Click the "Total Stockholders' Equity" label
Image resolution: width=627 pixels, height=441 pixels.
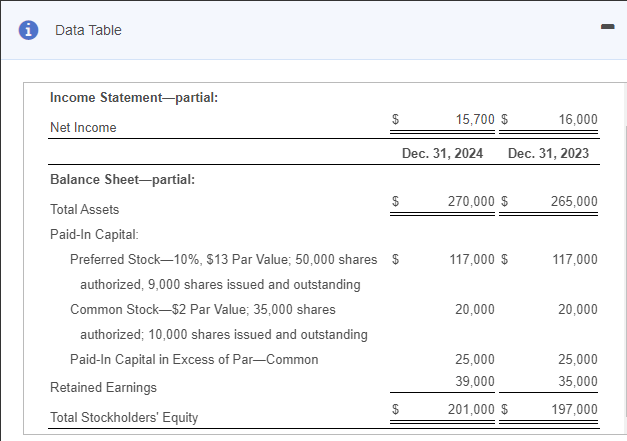tap(124, 417)
